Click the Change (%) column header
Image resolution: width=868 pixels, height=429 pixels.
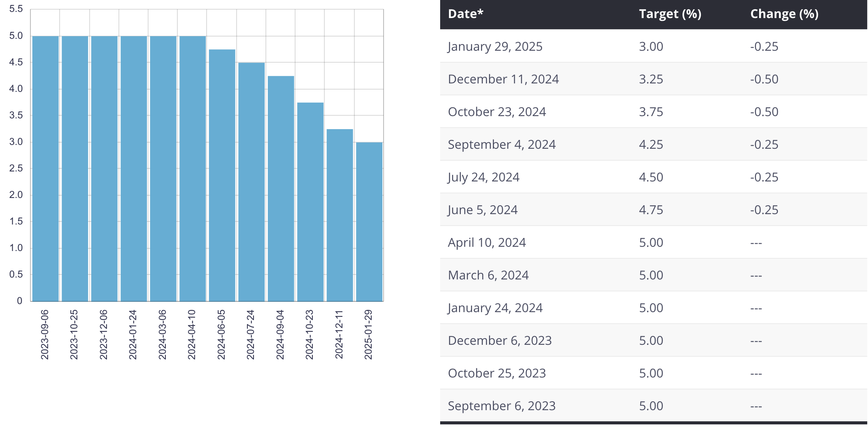click(784, 14)
